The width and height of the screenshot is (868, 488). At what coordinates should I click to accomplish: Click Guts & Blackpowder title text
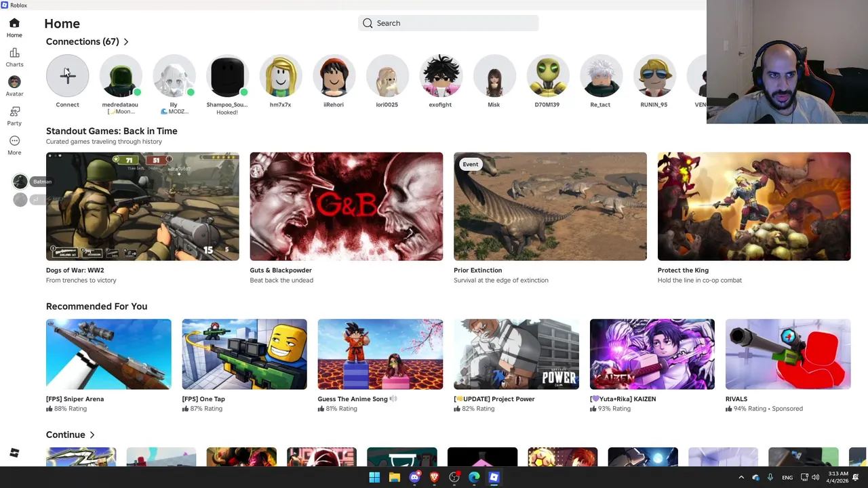281,270
